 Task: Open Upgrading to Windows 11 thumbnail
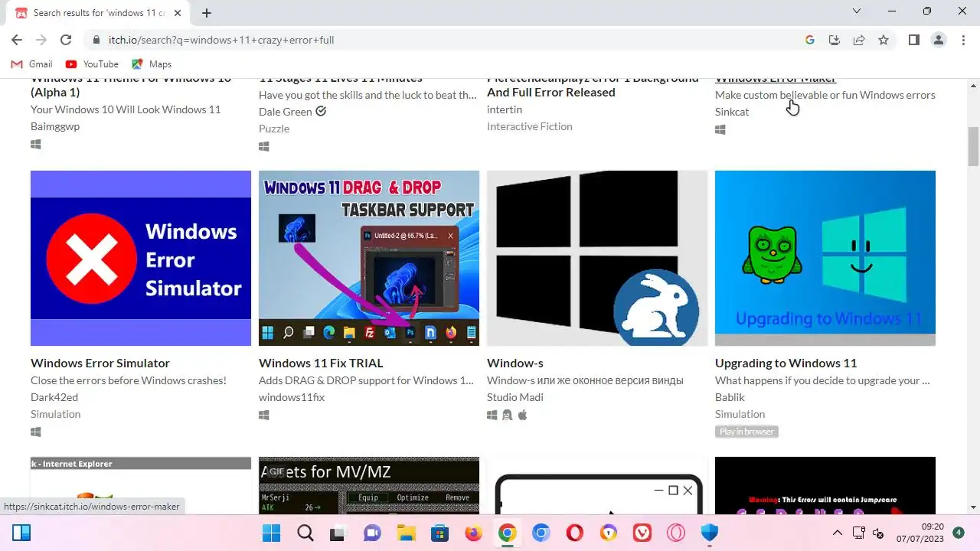click(825, 258)
